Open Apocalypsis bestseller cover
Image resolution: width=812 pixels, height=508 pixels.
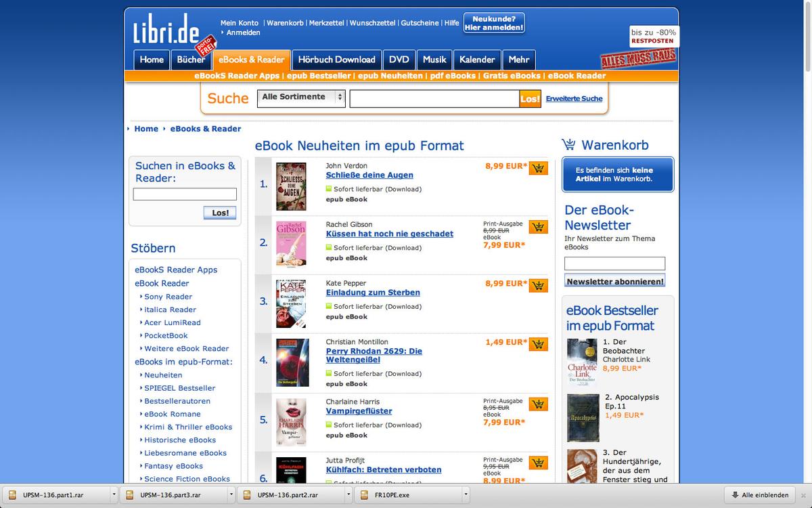tap(583, 418)
